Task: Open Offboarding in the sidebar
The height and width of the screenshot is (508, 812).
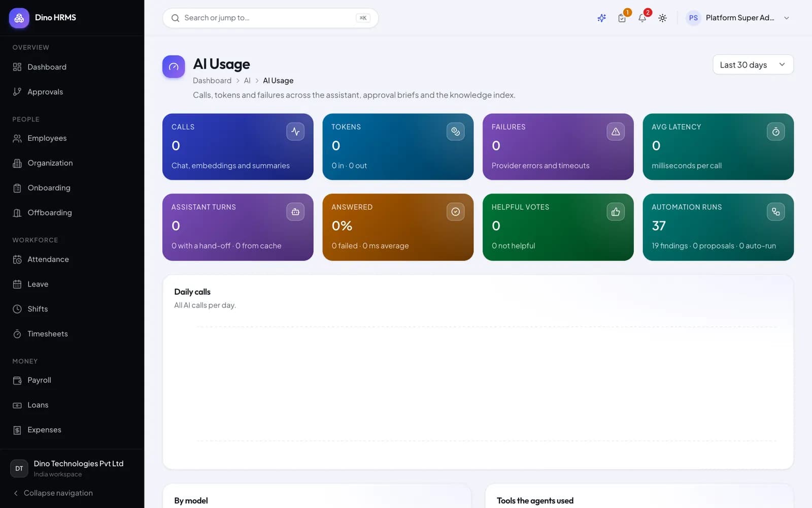Action: tap(72, 213)
